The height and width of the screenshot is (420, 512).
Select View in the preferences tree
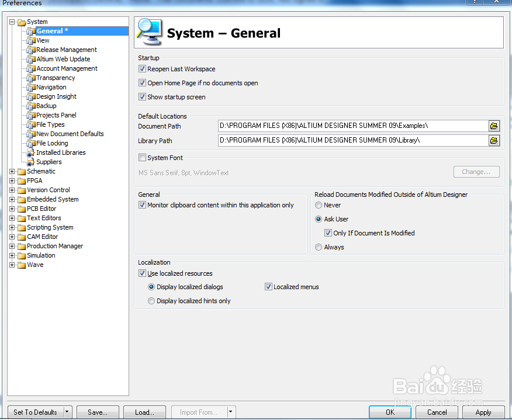tap(43, 40)
